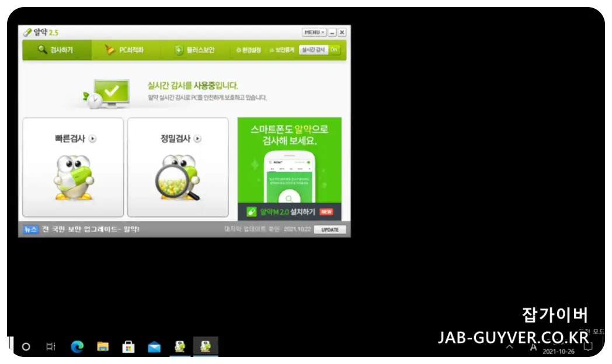Click the 알약M 2.0 설치하기 banner link

[289, 212]
